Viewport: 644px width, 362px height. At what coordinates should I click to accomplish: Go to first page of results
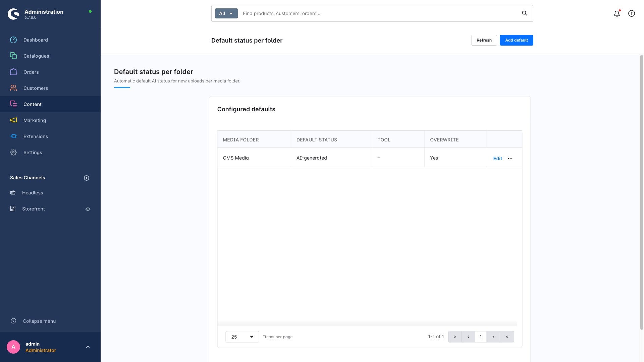click(455, 337)
